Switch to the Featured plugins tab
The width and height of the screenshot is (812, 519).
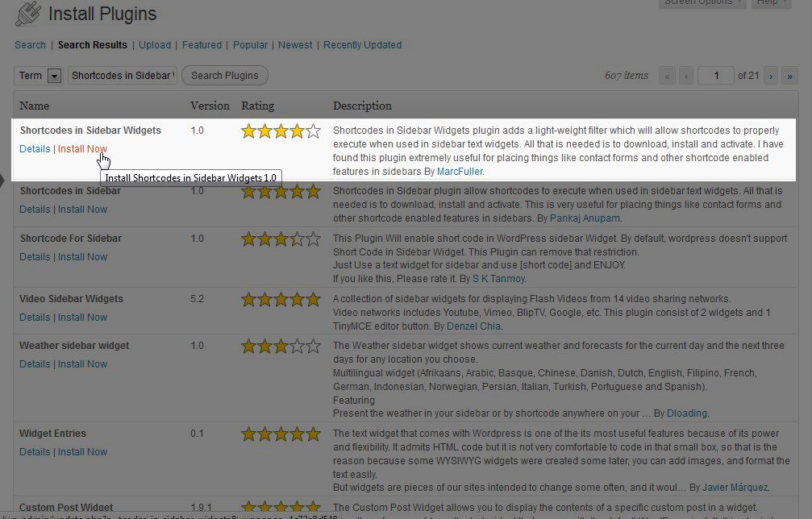202,45
